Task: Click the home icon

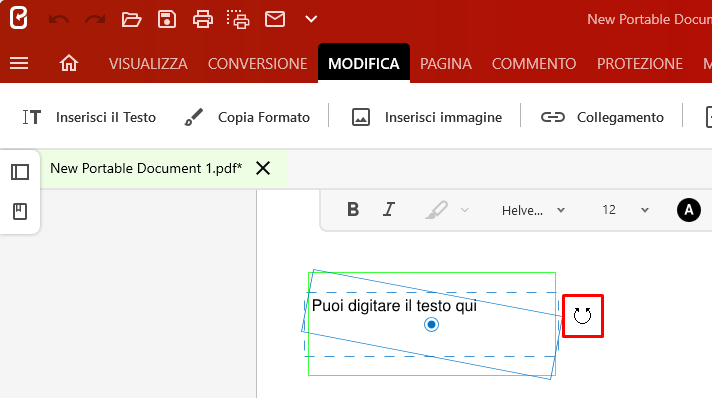Action: click(x=69, y=63)
